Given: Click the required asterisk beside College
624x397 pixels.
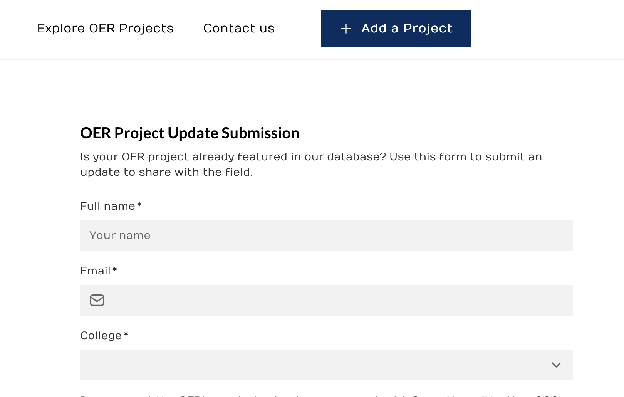Looking at the screenshot, I should tap(126, 335).
